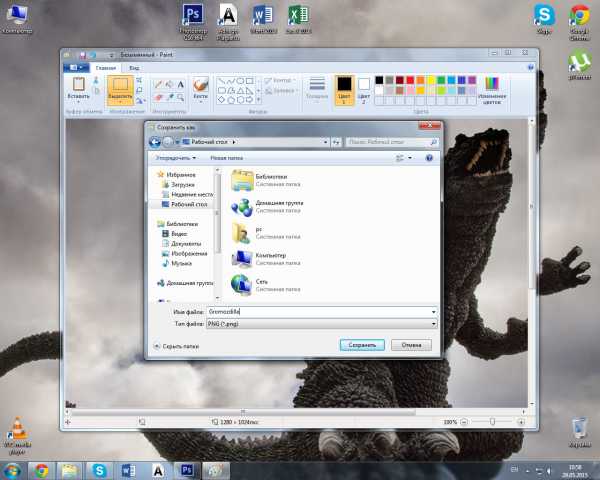The width and height of the screenshot is (600, 480).
Task: Open the blue Paint file menu button
Action: tap(76, 68)
